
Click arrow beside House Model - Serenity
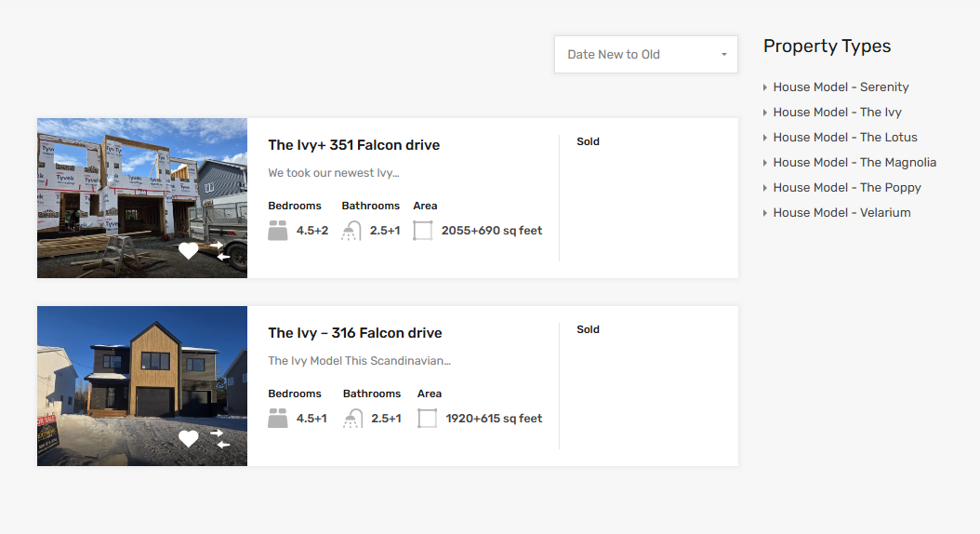click(x=765, y=87)
